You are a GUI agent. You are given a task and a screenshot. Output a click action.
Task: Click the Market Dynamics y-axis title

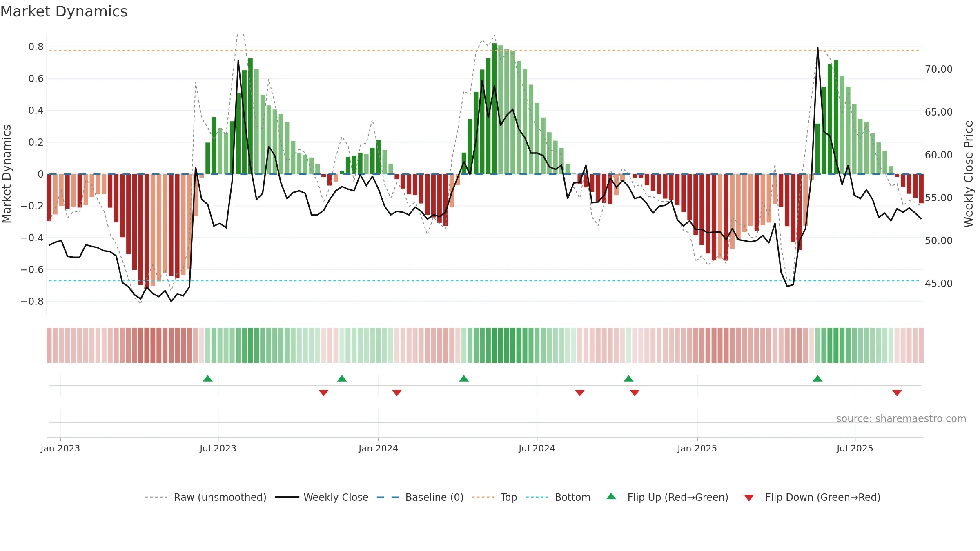(7, 174)
